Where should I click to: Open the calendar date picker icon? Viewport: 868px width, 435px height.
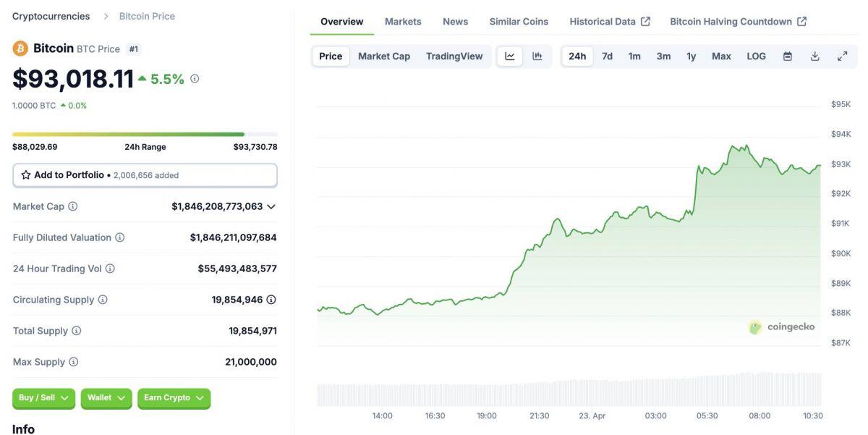787,55
